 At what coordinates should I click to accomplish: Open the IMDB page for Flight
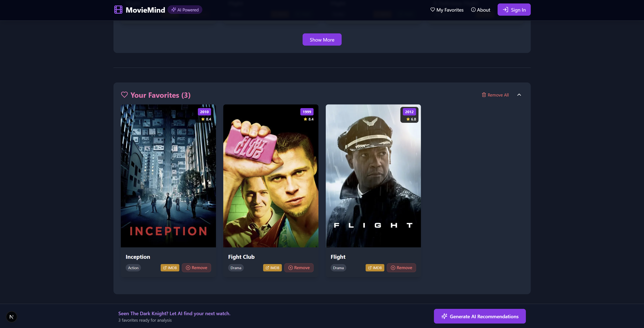375,268
